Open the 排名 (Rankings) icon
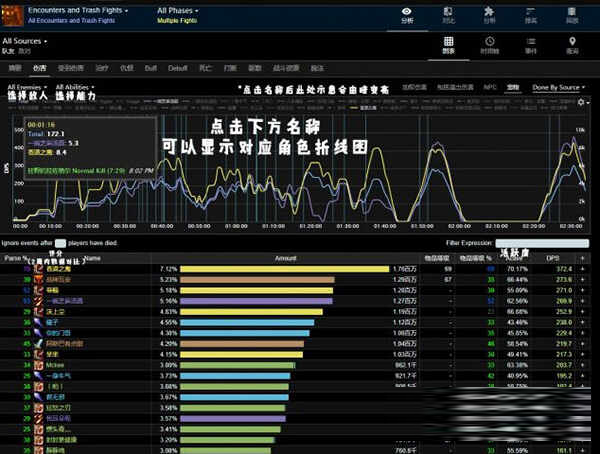 point(531,14)
